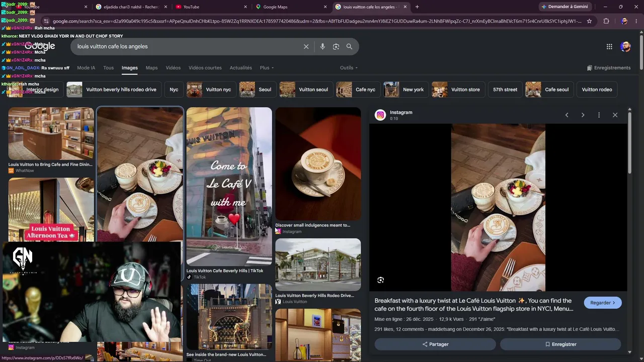This screenshot has width=644, height=362.
Task: Open the Google account avatar
Action: click(x=625, y=46)
